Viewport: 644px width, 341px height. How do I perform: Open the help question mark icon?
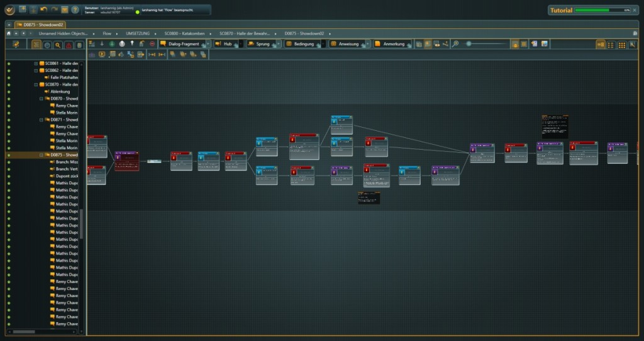tap(75, 10)
